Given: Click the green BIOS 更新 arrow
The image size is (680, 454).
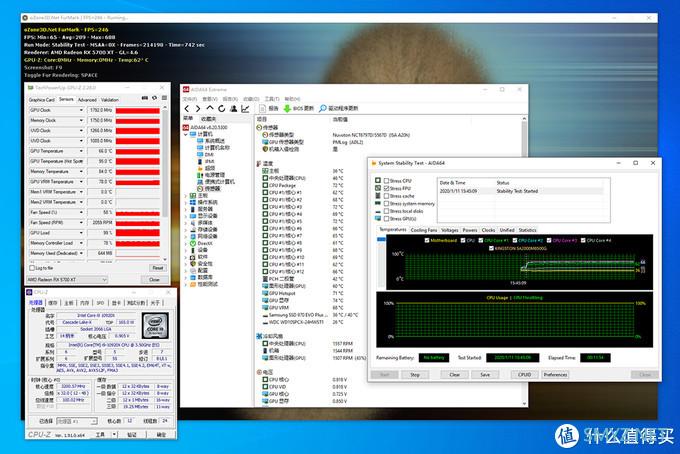Looking at the screenshot, I should (x=287, y=108).
